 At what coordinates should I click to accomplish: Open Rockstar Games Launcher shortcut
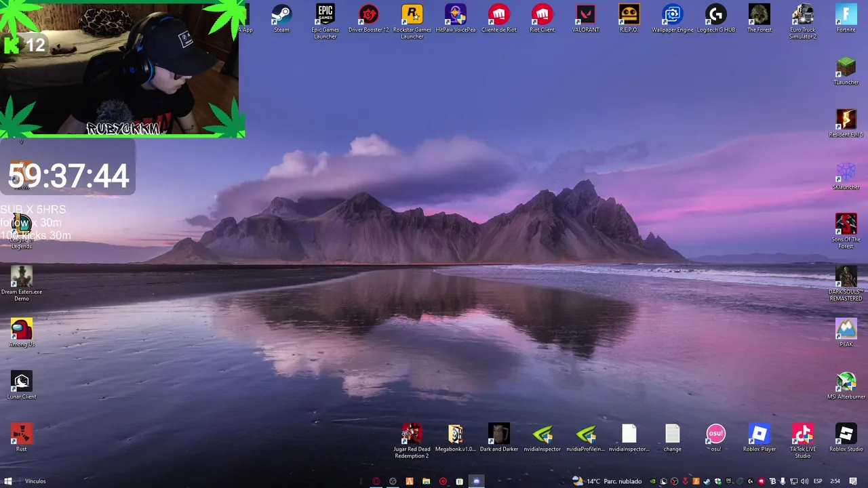pyautogui.click(x=412, y=21)
